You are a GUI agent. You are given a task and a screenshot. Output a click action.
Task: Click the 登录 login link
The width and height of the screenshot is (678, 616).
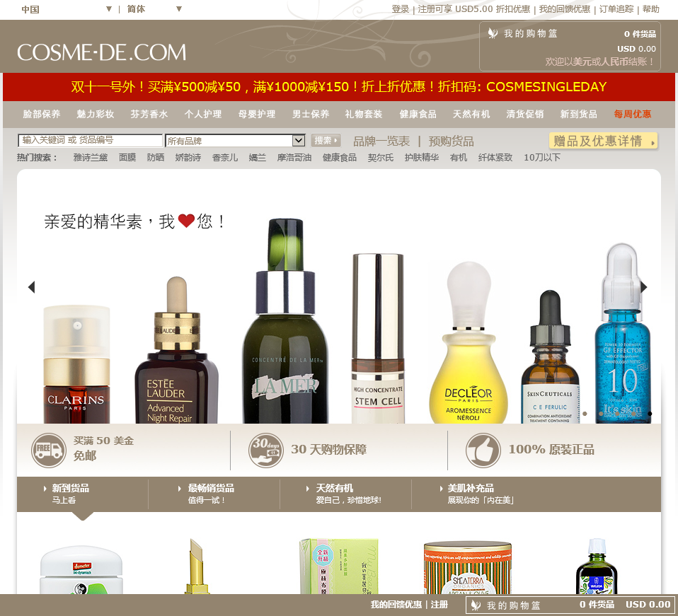[x=401, y=9]
